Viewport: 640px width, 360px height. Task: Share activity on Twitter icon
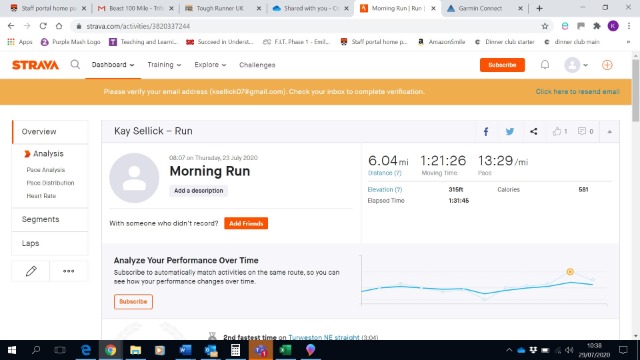509,131
